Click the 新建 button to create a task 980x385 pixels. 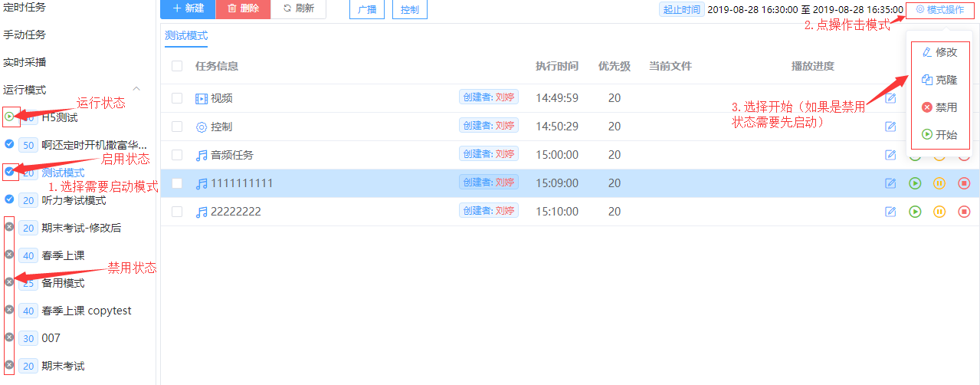coord(188,8)
